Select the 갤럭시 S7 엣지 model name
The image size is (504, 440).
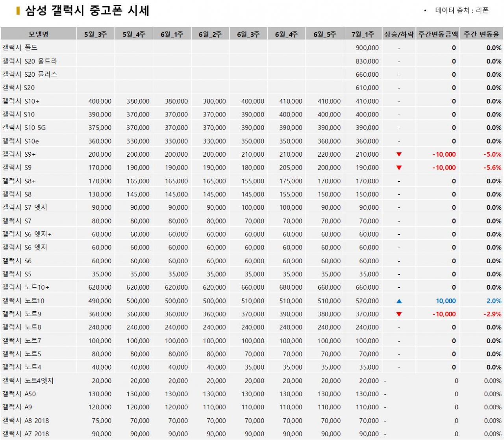(x=25, y=207)
